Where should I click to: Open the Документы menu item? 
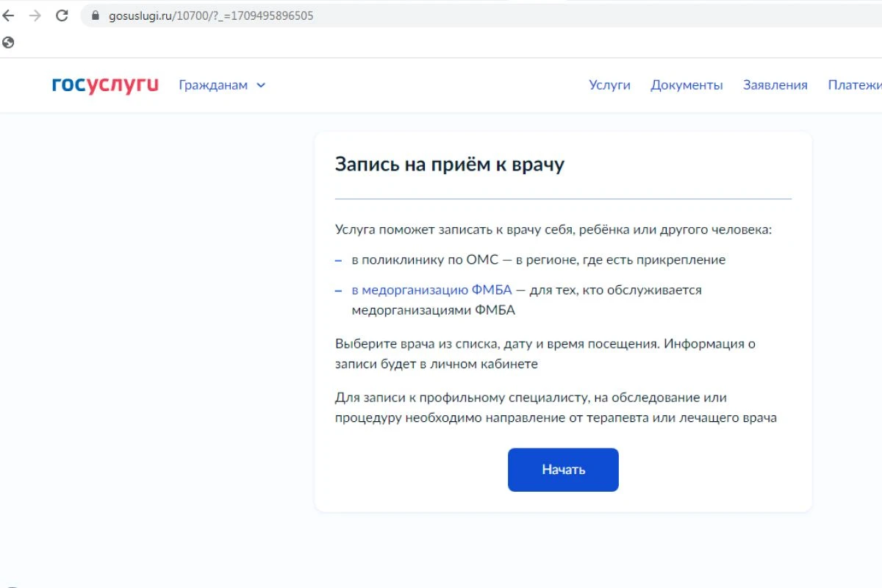[686, 85]
